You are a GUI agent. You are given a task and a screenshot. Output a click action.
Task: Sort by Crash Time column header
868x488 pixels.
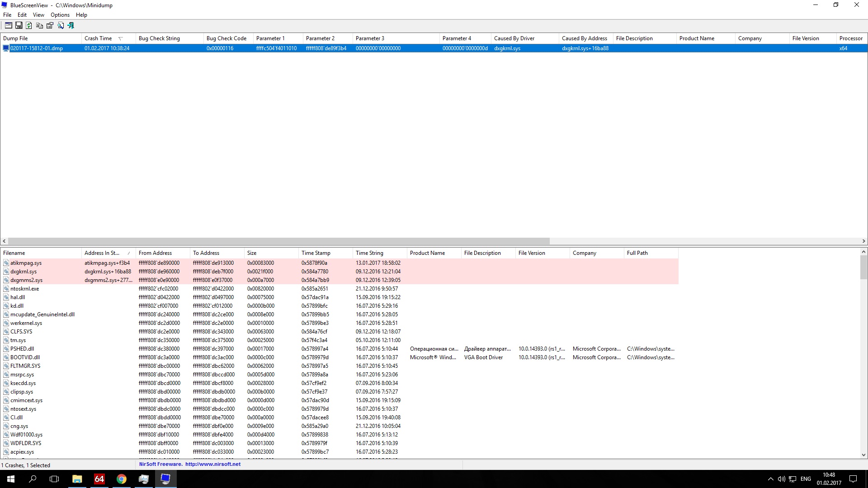pos(98,38)
